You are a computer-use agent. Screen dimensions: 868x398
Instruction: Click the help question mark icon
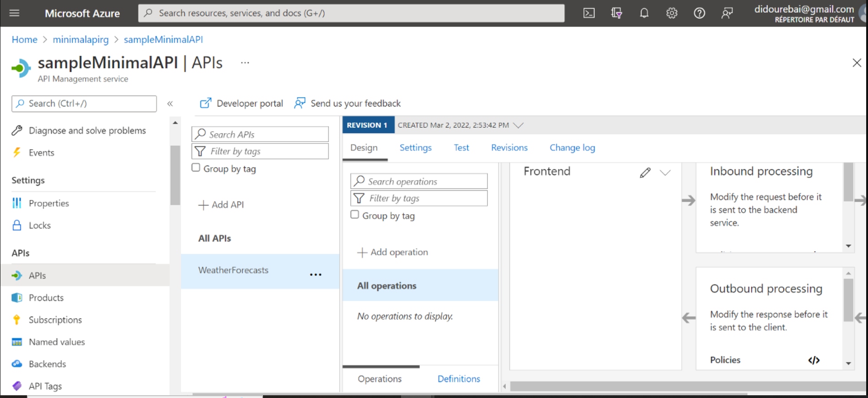coord(699,13)
